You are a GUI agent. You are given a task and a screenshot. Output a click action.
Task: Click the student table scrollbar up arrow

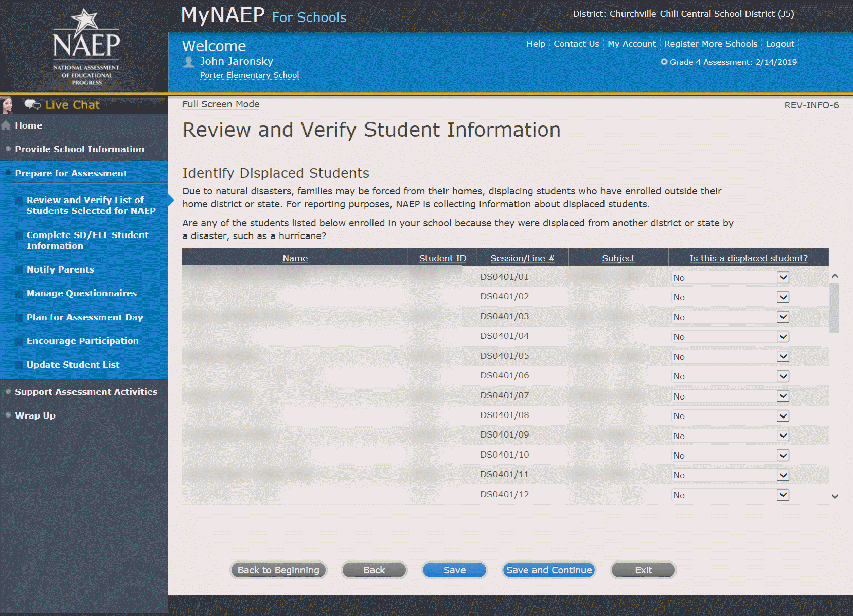coord(835,276)
